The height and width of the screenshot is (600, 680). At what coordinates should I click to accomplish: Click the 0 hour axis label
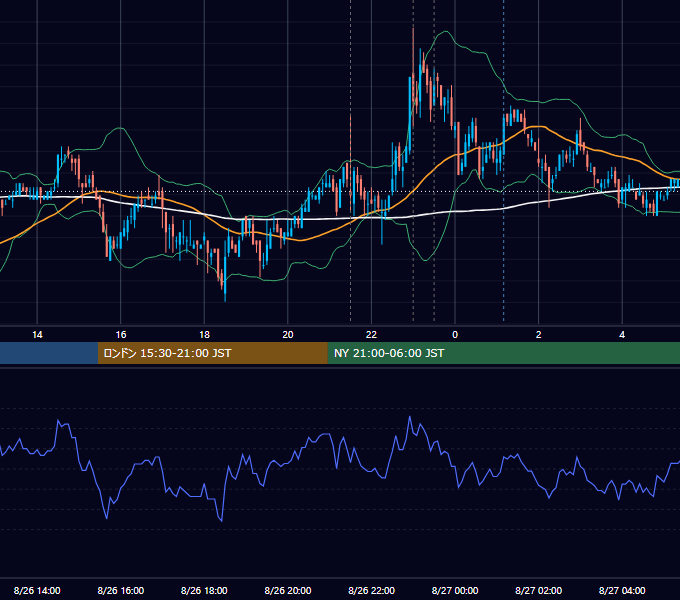pyautogui.click(x=455, y=335)
